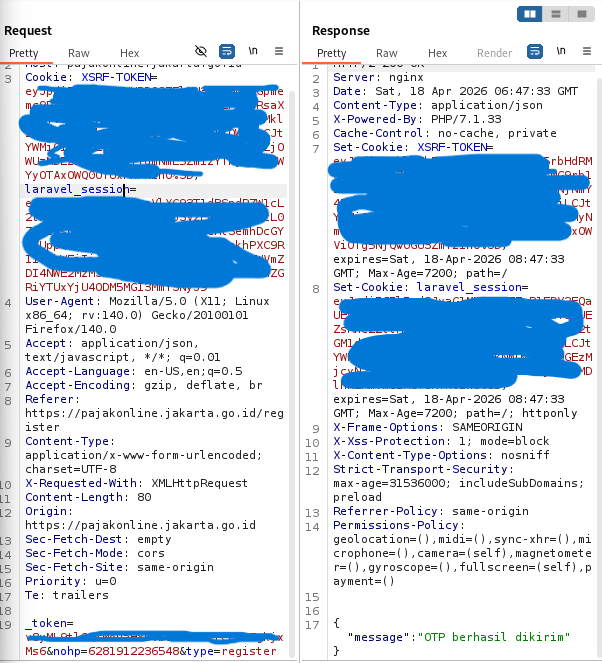
Task: Toggle Response word-wrap icon button
Action: (535, 51)
